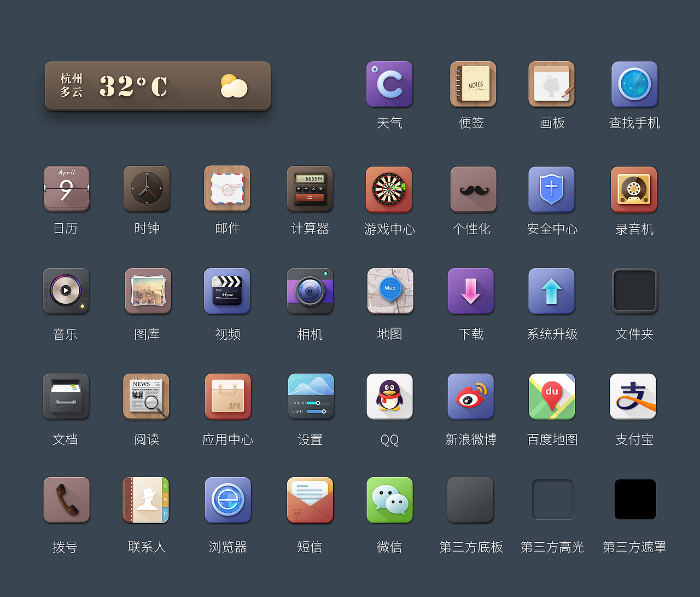
Task: Open the 新浪微博 Weibo app
Action: coord(471,397)
